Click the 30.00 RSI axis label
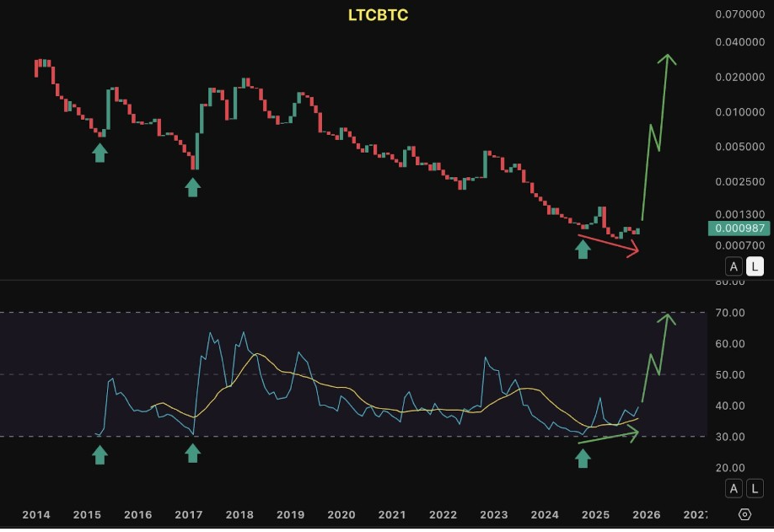 pyautogui.click(x=730, y=437)
